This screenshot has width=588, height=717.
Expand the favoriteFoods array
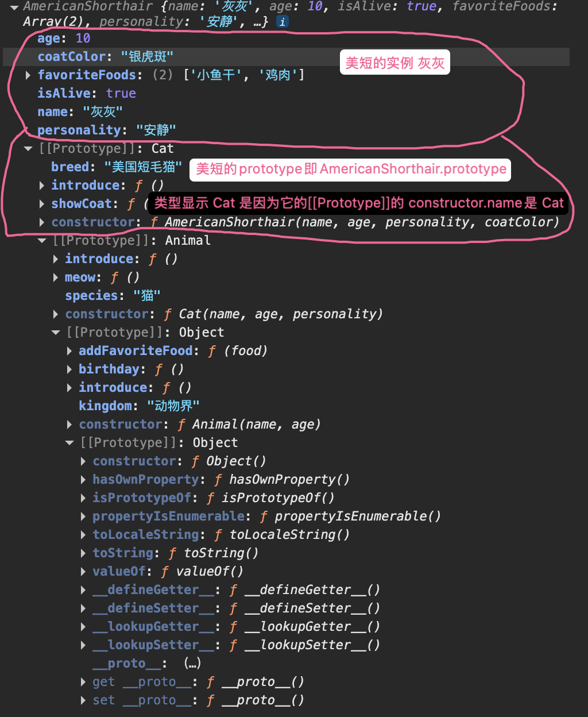coord(28,75)
